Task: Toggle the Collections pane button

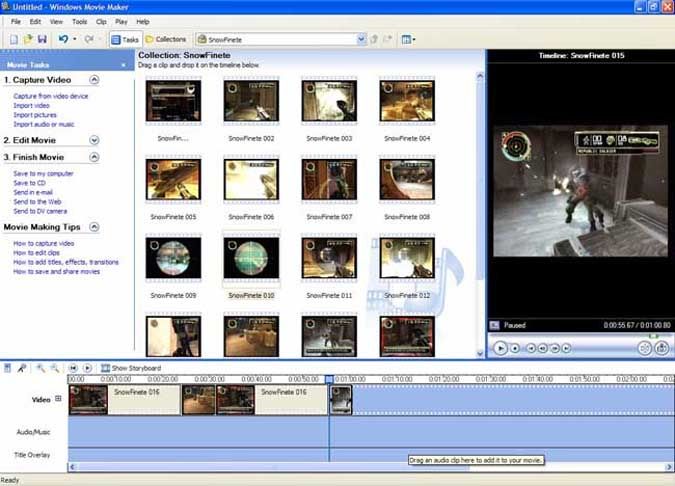Action: click(x=165, y=39)
